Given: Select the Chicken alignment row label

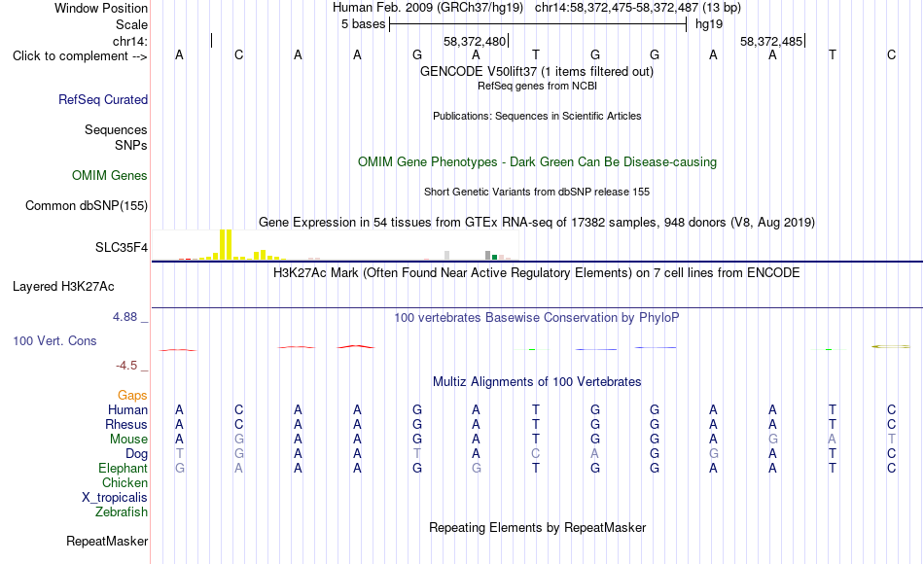Looking at the screenshot, I should click(x=124, y=482).
